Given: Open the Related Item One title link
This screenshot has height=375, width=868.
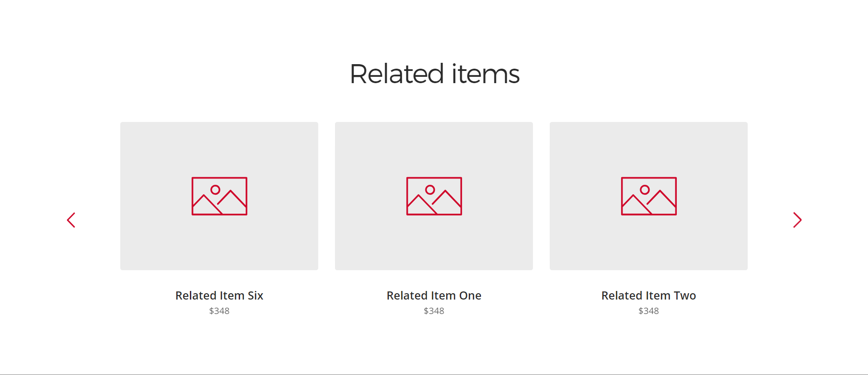Looking at the screenshot, I should coord(434,295).
